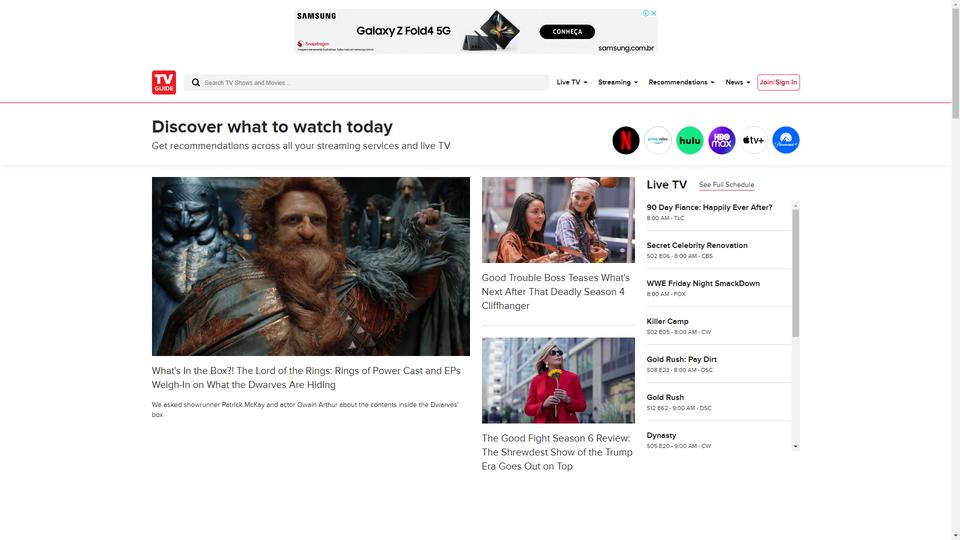The width and height of the screenshot is (960, 540).
Task: Select the Apple TV+ service icon
Action: tap(753, 140)
